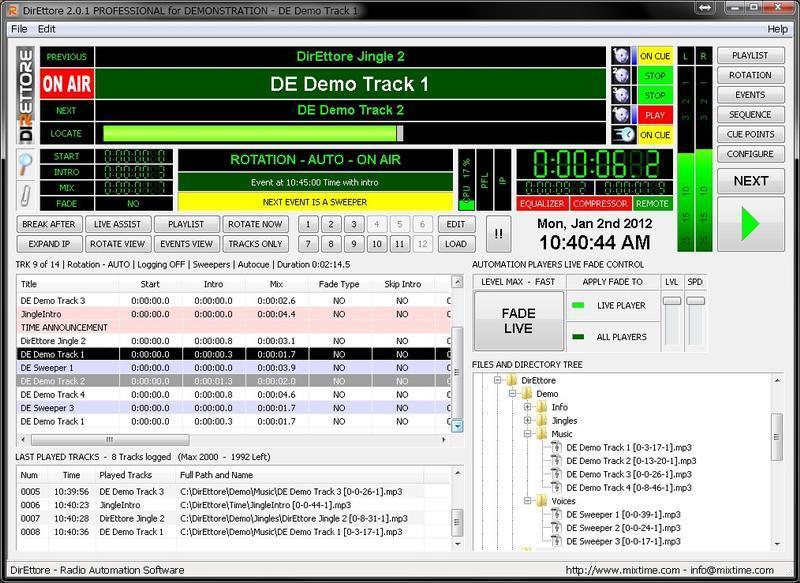Click the Info folder icon
This screenshot has width=800, height=583.
click(x=542, y=407)
